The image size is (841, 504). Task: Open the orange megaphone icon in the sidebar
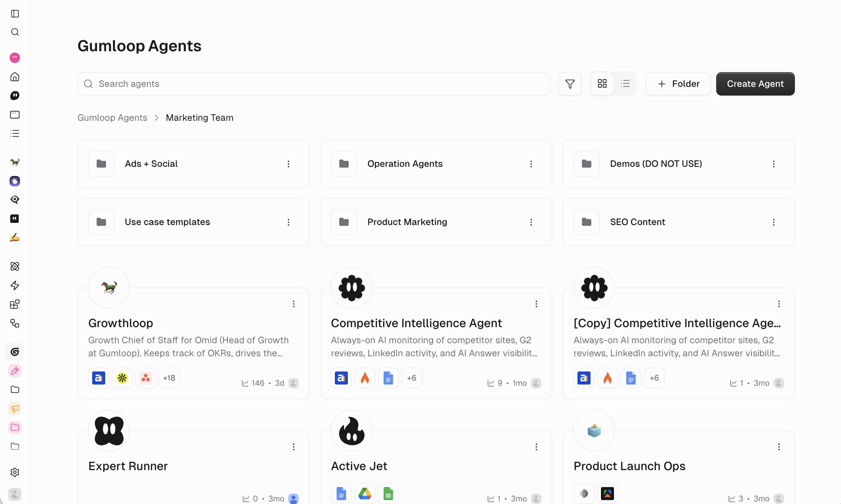(x=15, y=408)
